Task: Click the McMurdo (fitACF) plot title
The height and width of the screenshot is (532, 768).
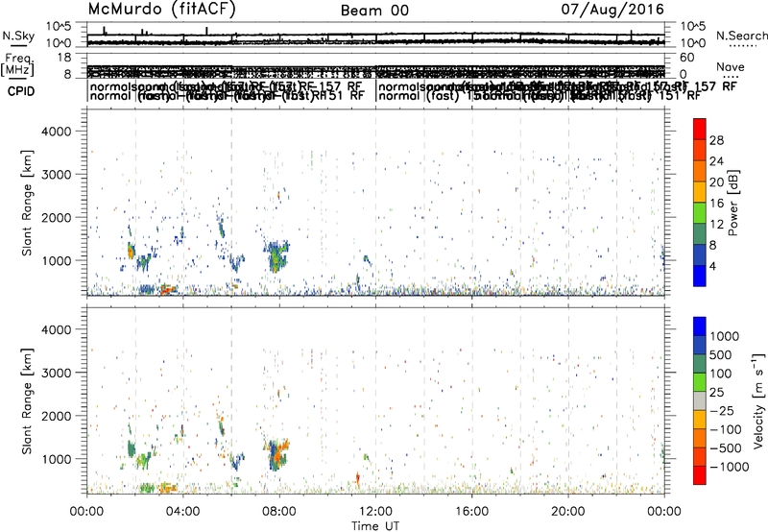Action: point(161,10)
